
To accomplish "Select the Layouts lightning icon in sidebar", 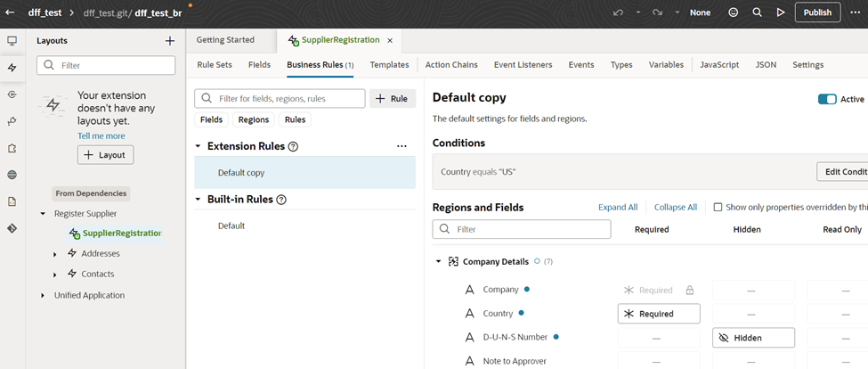I will pos(12,68).
